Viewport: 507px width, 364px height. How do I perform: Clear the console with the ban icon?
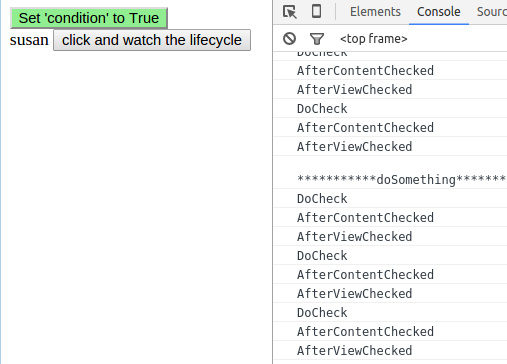tap(289, 39)
